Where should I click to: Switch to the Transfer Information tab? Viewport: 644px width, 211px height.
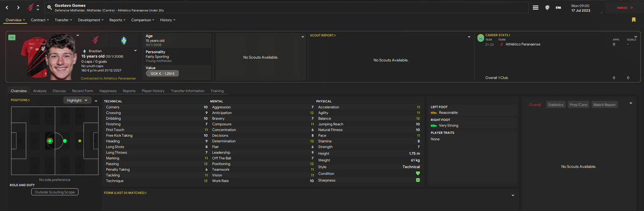[x=188, y=91]
